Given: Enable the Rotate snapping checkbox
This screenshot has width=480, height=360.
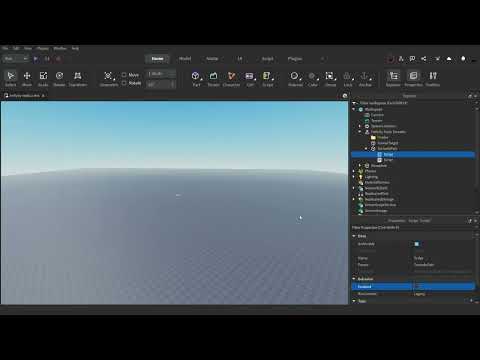Looking at the screenshot, I should click(x=124, y=83).
